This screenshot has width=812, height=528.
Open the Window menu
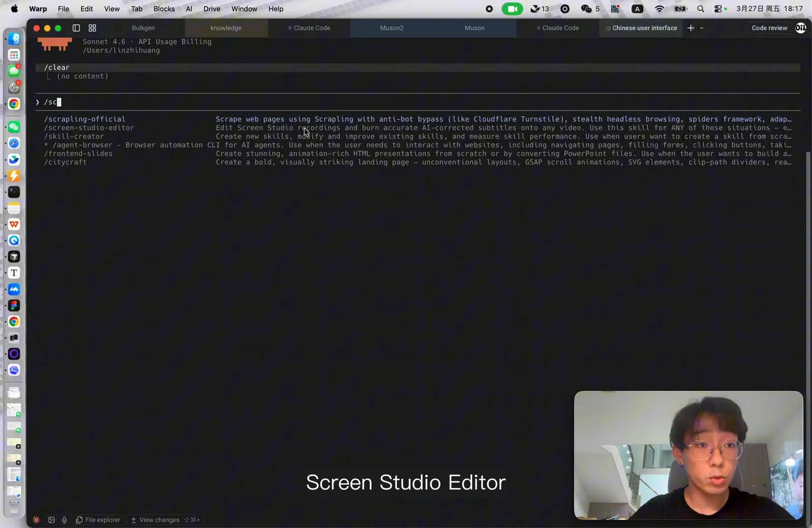(x=244, y=9)
